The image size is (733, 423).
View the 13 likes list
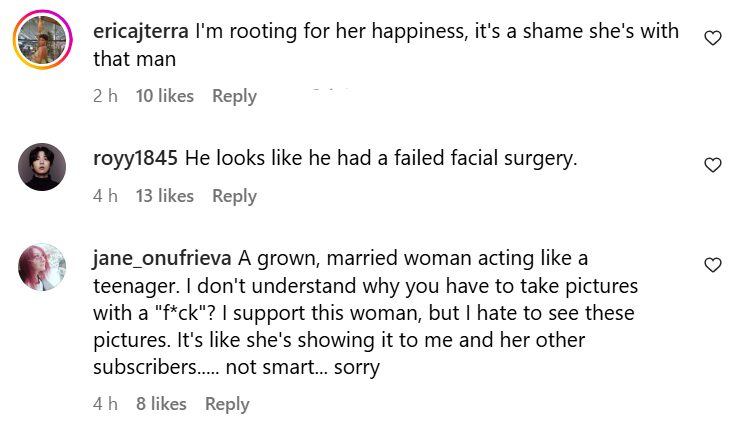pyautogui.click(x=164, y=196)
